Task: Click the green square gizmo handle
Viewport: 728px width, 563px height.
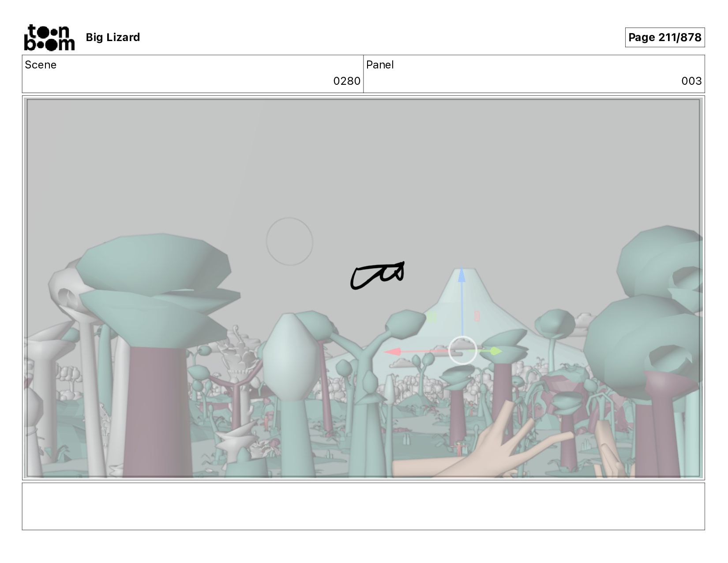Action: pyautogui.click(x=432, y=317)
